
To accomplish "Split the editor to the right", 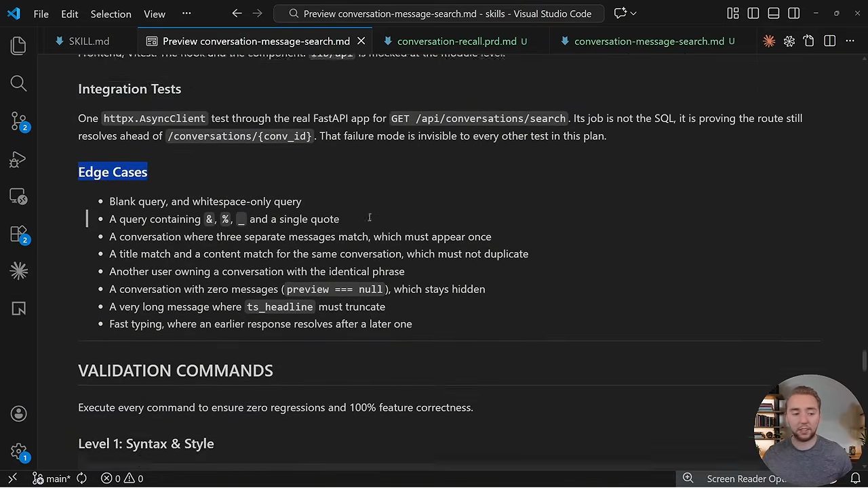I will click(x=829, y=41).
